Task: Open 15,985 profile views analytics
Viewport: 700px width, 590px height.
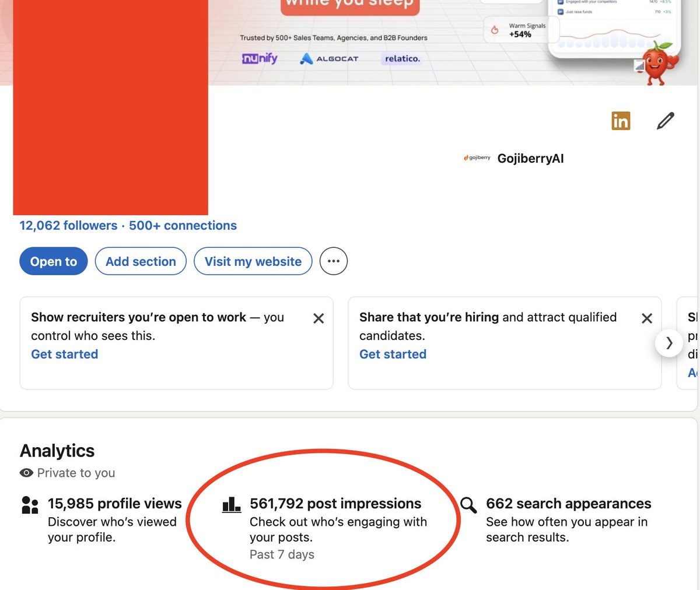Action: 115,504
